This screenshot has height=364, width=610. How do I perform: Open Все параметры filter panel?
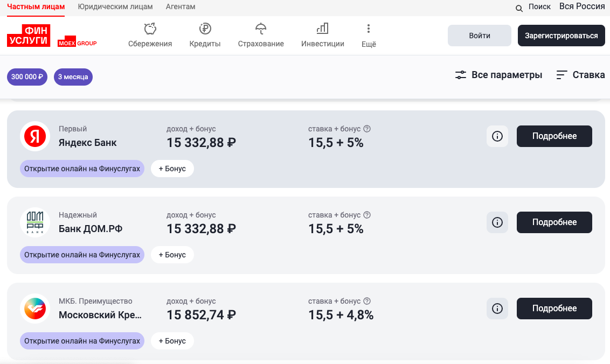[x=499, y=75]
